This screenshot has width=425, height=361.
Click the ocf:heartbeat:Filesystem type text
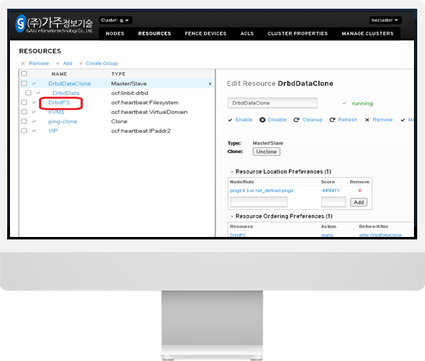(x=145, y=103)
